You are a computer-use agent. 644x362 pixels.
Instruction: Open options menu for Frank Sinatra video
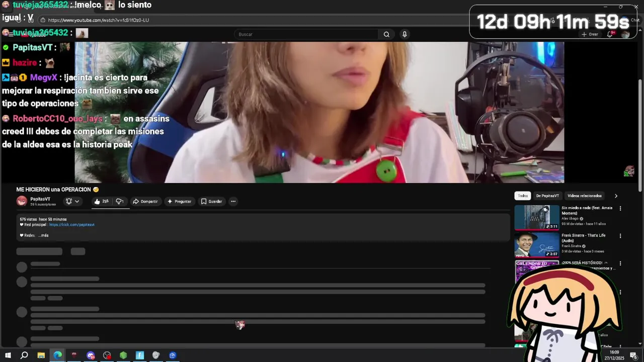pyautogui.click(x=620, y=236)
